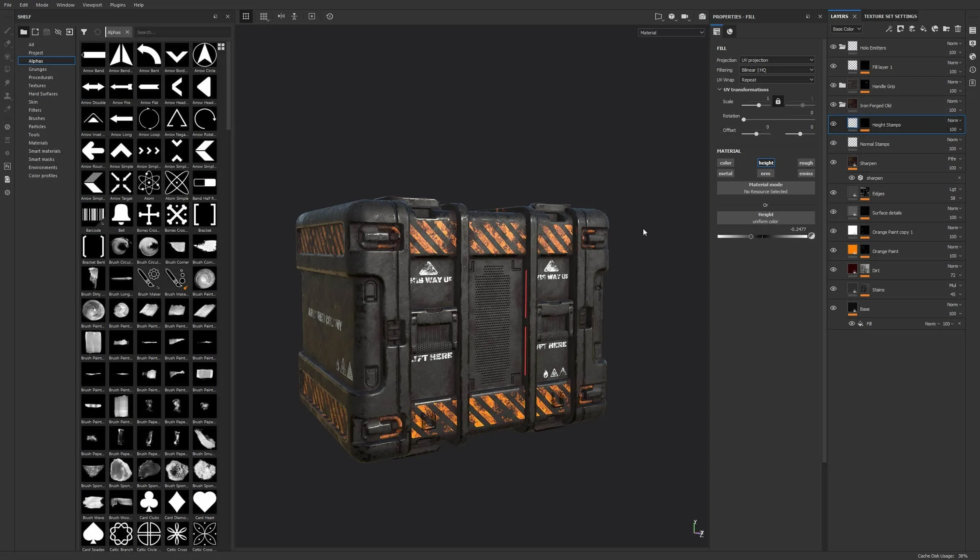Select the metal channel toggle
Screen dimensions: 980x560
tap(726, 174)
